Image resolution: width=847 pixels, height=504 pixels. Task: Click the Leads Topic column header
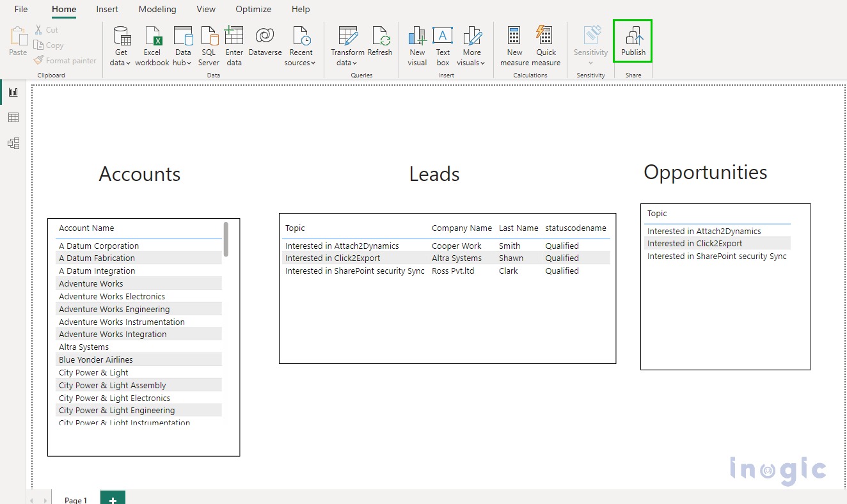(295, 228)
